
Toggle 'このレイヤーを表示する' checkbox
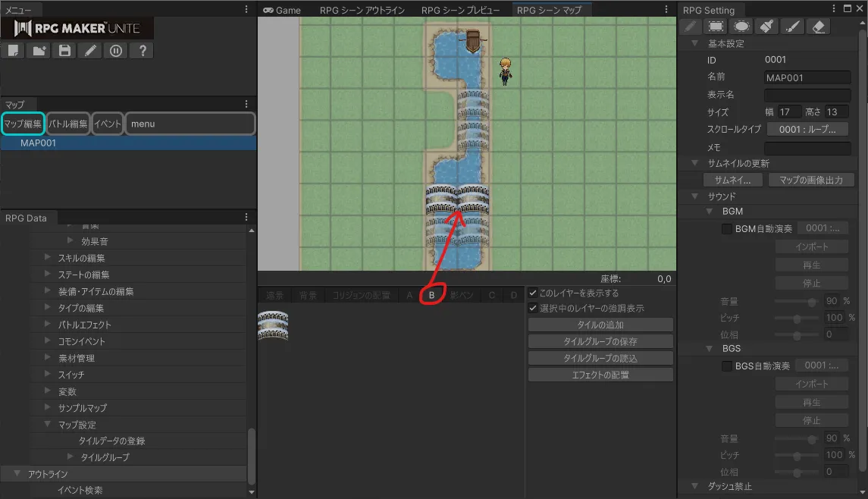(534, 293)
